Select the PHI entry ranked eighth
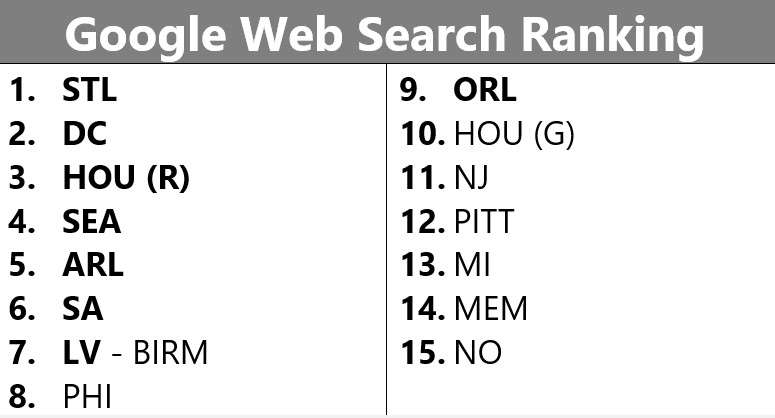This screenshot has height=418, width=775. coord(87,396)
